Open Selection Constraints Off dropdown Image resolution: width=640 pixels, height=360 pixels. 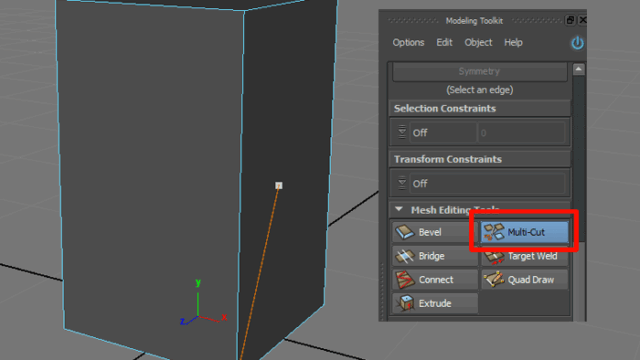(443, 133)
